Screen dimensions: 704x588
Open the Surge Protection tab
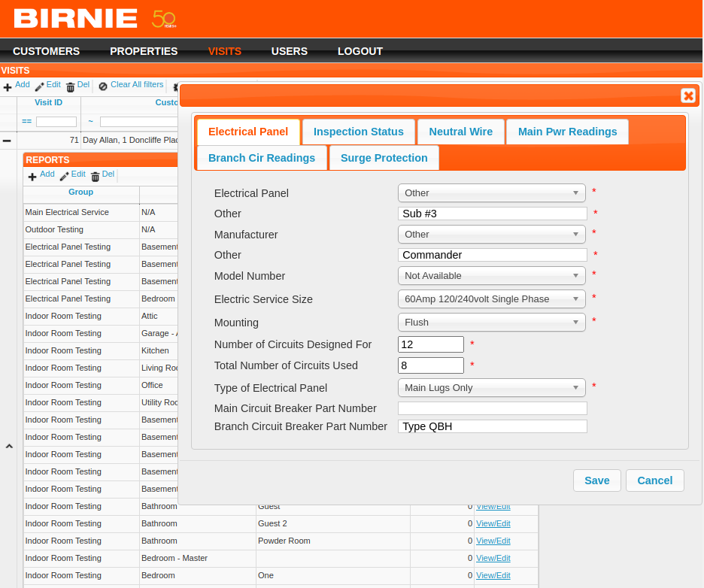point(384,158)
